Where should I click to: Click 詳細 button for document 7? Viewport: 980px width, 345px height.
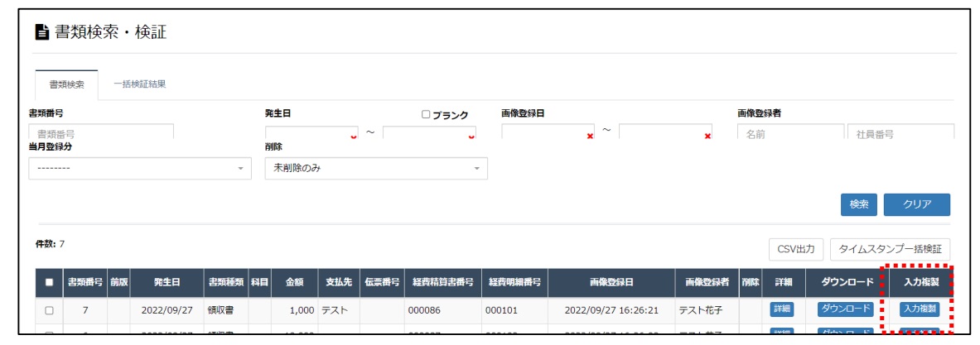[783, 309]
